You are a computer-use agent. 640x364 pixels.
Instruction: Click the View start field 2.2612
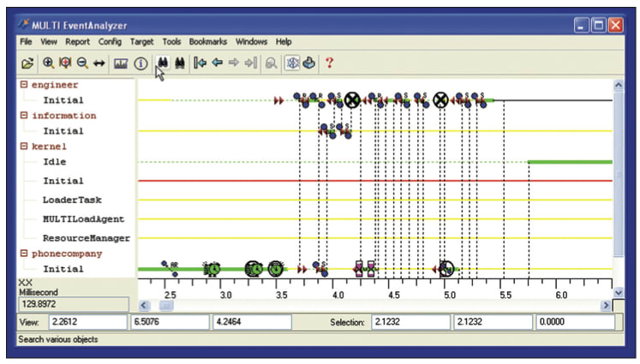pos(87,322)
